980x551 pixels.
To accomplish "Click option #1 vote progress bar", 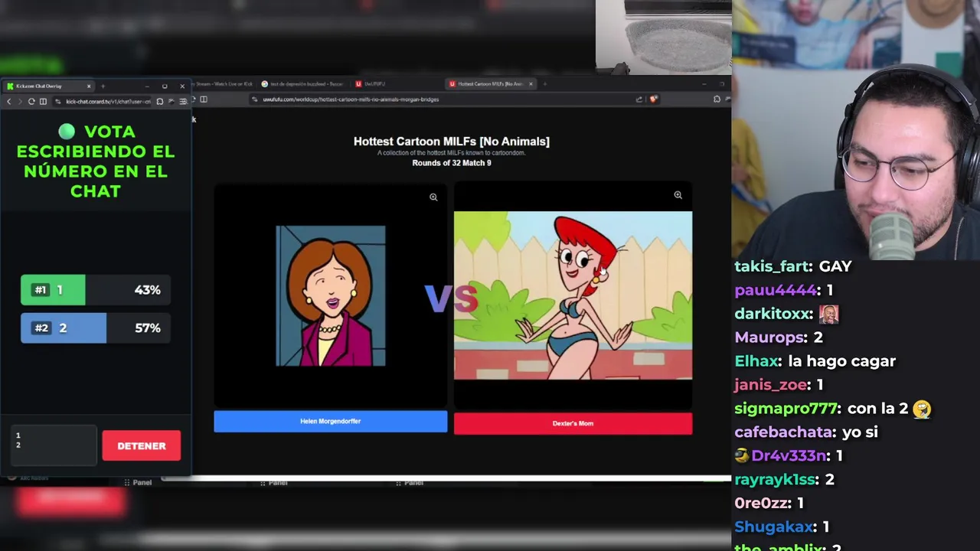I will [95, 290].
